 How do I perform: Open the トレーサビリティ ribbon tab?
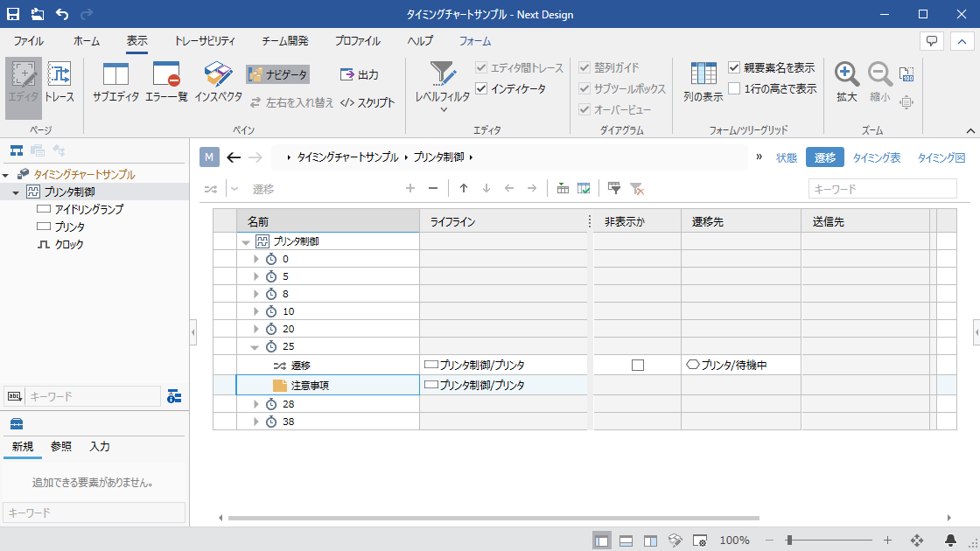(x=205, y=41)
